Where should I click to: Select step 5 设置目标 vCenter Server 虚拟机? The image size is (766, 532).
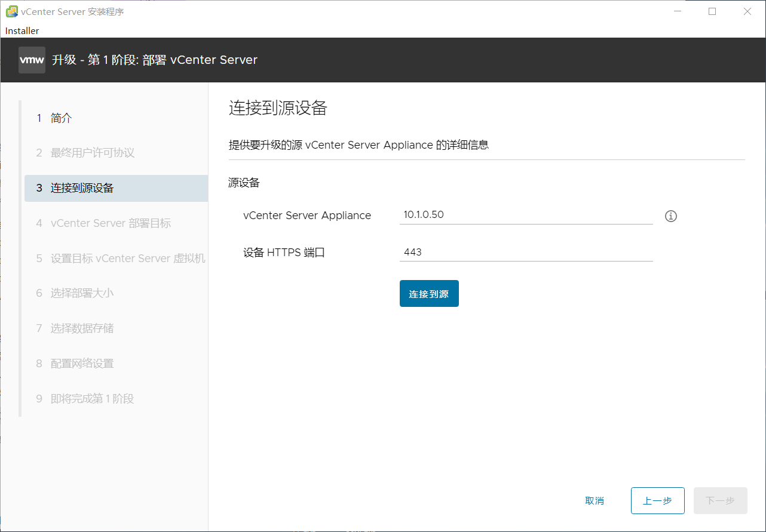point(127,259)
